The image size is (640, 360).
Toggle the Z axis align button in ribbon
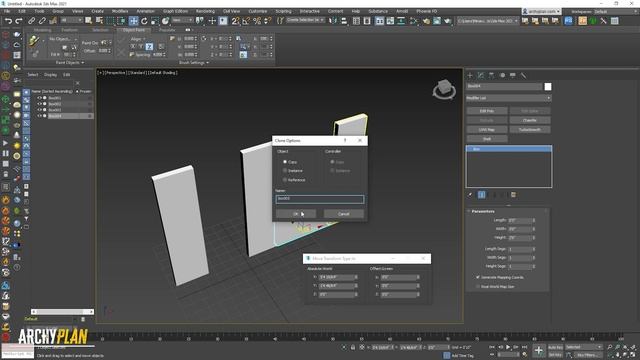(149, 47)
